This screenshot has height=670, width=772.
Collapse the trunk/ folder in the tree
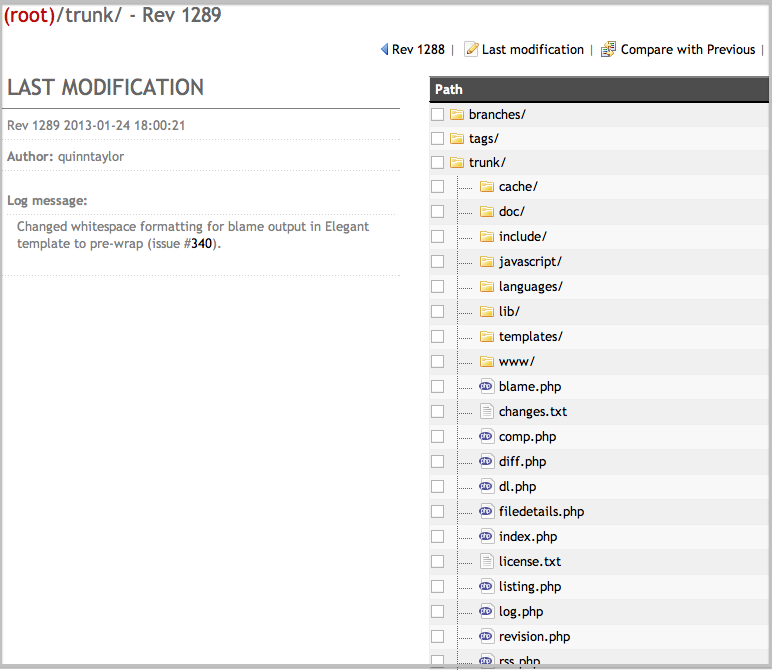(487, 162)
